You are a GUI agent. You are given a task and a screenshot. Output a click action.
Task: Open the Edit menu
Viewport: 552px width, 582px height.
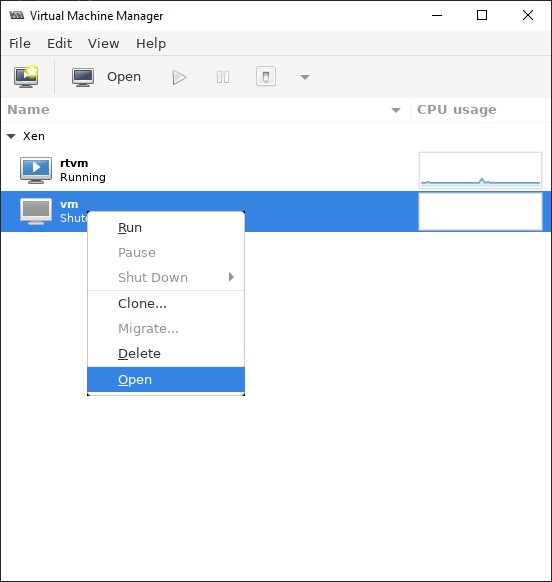click(59, 43)
